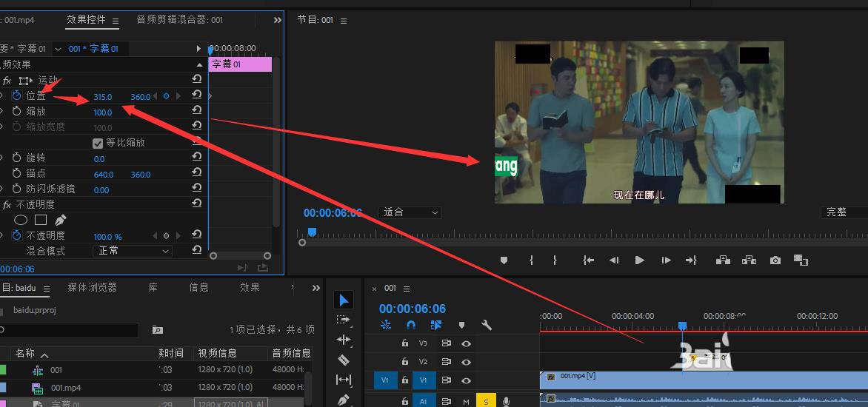The width and height of the screenshot is (868, 407).
Task: Show overflow panels in Effect Controls group
Action: pos(277,20)
